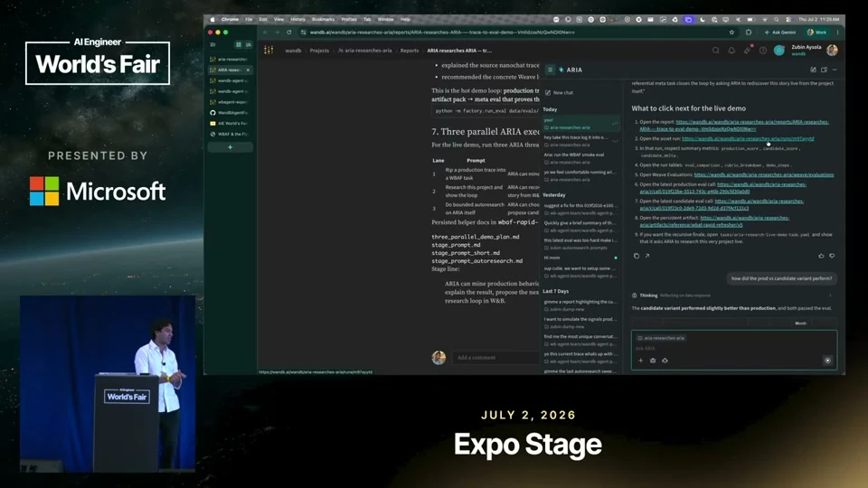Image resolution: width=868 pixels, height=488 pixels.
Task: Open the latest candidate eval call link
Action: (x=722, y=204)
